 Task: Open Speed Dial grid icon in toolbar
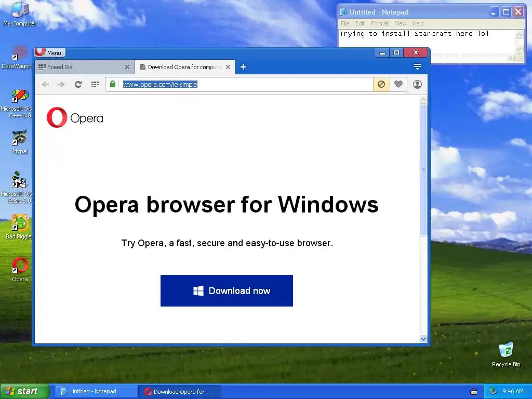click(95, 85)
